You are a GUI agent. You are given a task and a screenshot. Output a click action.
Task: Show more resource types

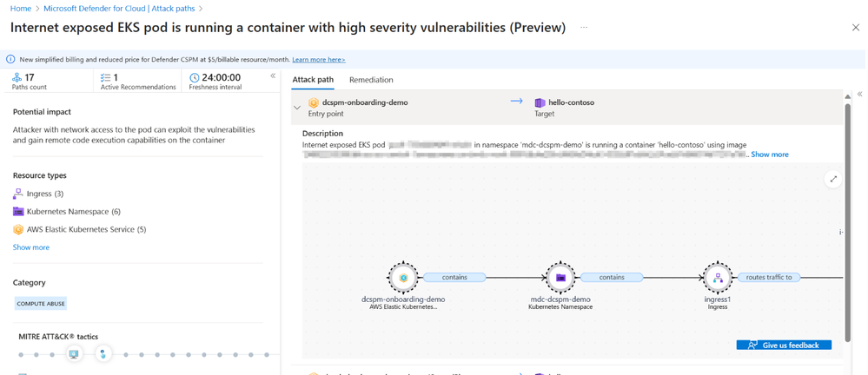(x=31, y=247)
